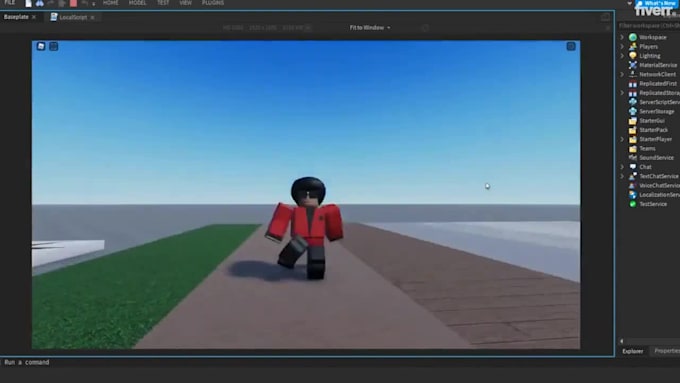Click the Filter workspace search field
This screenshot has height=383, width=680.
[649, 26]
